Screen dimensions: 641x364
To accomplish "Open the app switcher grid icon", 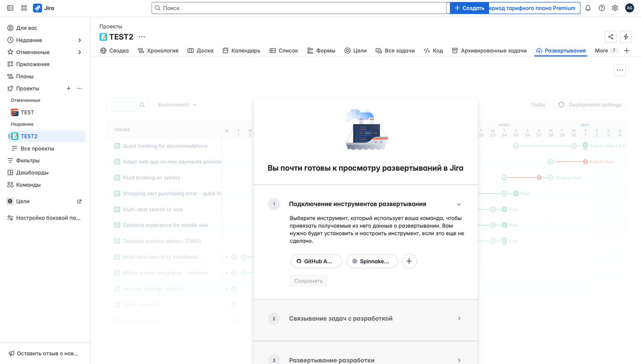I will (24, 8).
